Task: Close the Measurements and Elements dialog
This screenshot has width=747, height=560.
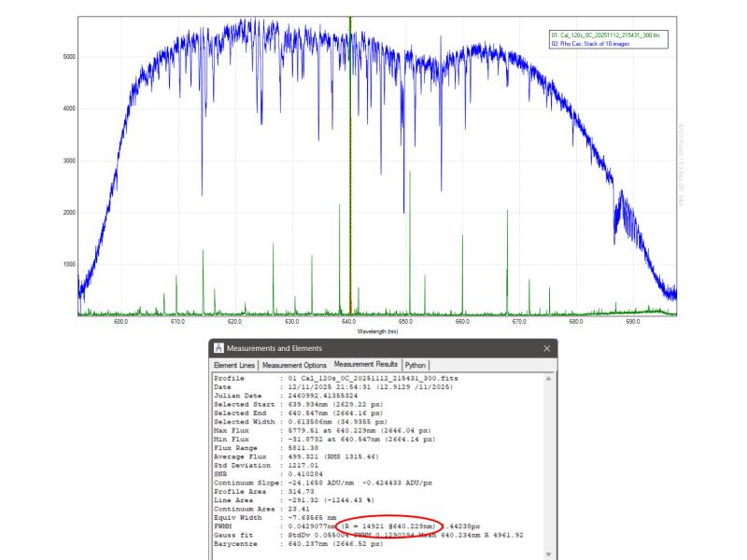Action: pyautogui.click(x=546, y=348)
